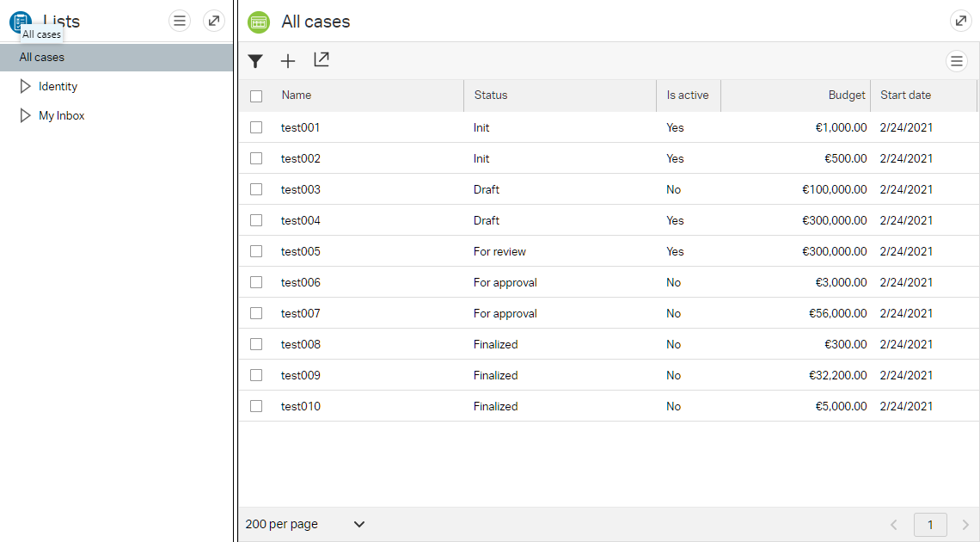Sort by the Budget column header
This screenshot has height=542, width=980.
pyautogui.click(x=847, y=95)
